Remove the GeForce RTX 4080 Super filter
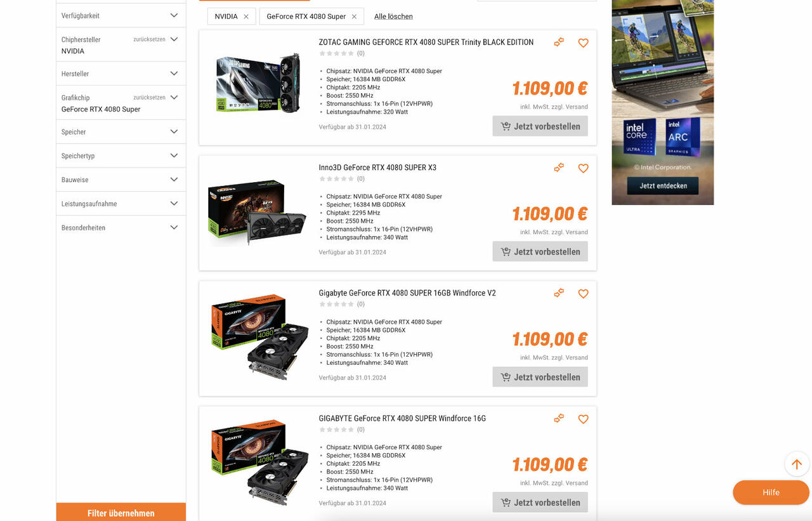The image size is (812, 521). tap(354, 16)
